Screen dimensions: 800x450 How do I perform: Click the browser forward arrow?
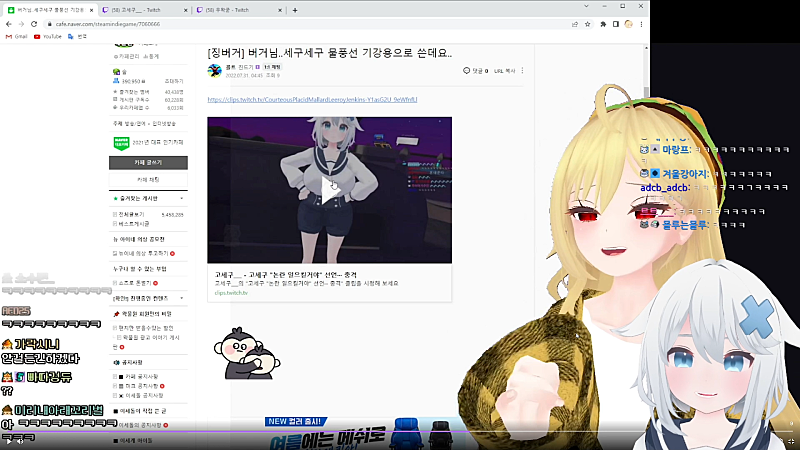[21, 24]
